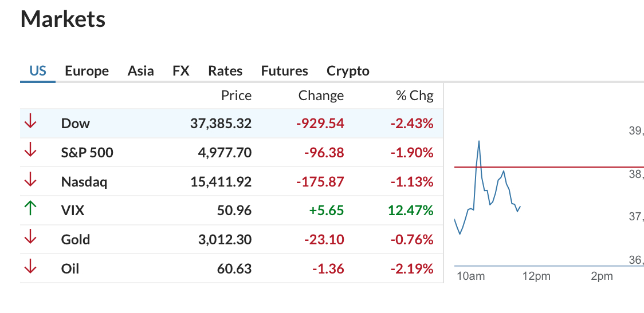Viewport: 644px width, 313px height.
Task: Click the red down arrow beside Dow
Action: (30, 122)
